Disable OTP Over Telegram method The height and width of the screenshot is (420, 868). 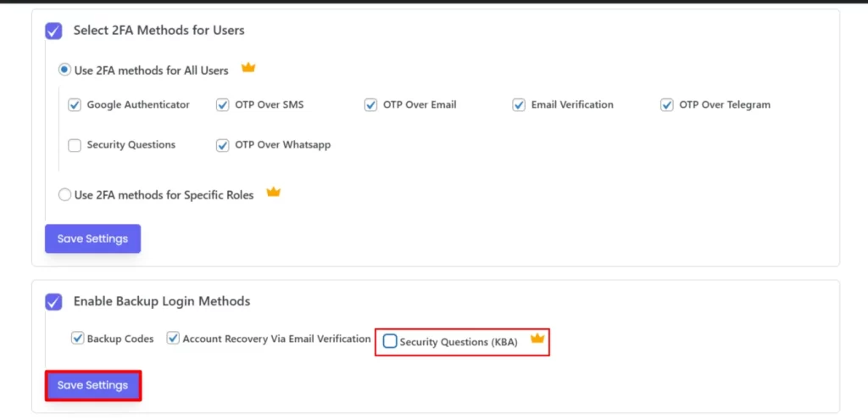pos(667,105)
